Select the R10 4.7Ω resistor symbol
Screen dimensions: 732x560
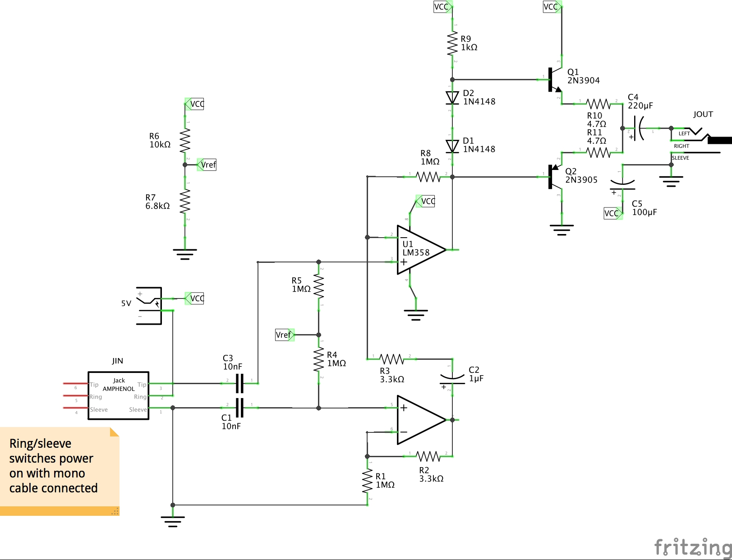point(598,104)
